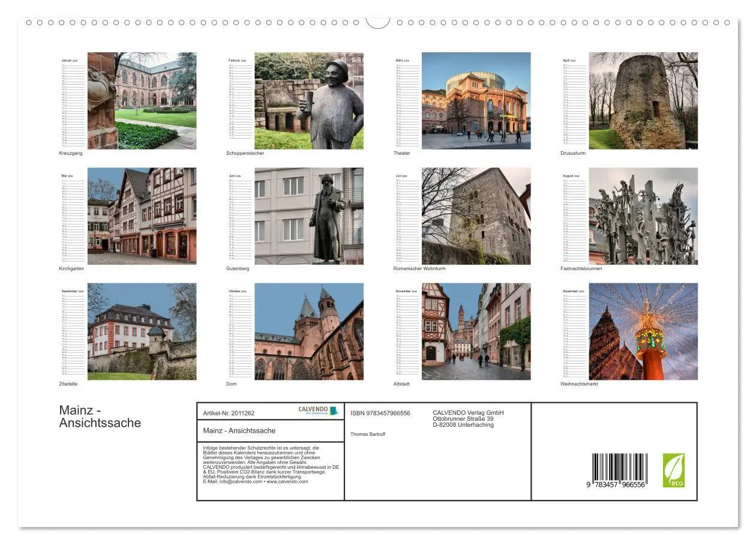Click the Drususturm tower photo
The width and height of the screenshot is (756, 545).
(644, 100)
